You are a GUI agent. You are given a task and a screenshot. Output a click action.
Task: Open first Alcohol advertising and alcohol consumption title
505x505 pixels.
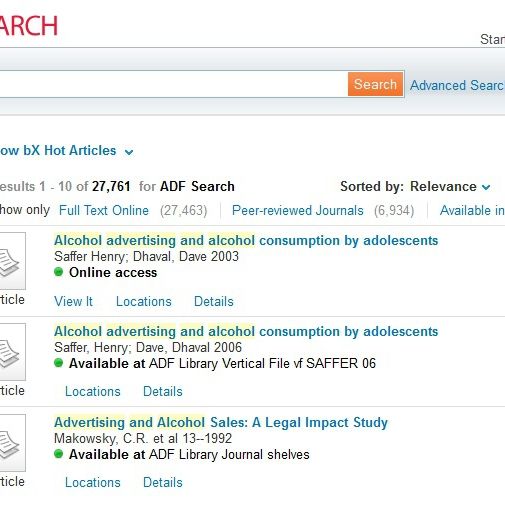click(x=246, y=241)
